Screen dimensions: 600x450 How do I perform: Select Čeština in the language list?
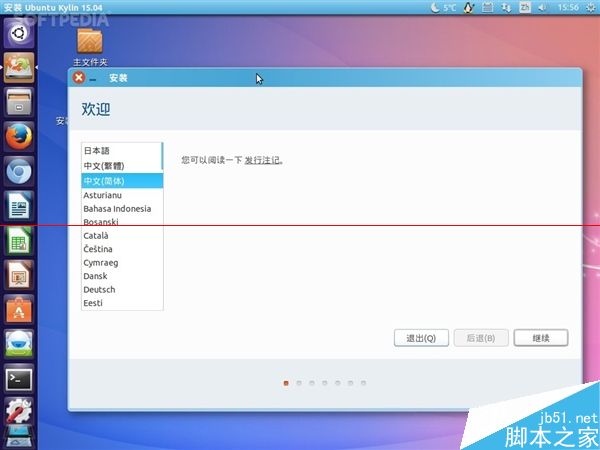122,249
